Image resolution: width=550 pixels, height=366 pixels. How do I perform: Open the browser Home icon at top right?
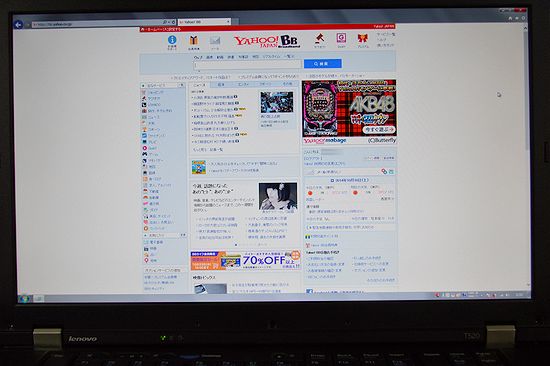click(x=510, y=18)
